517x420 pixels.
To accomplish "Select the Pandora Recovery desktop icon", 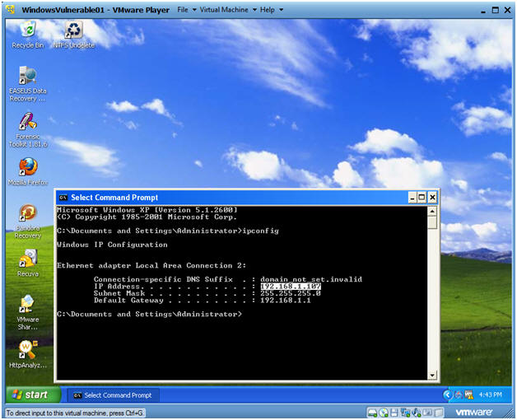I will pos(28,221).
